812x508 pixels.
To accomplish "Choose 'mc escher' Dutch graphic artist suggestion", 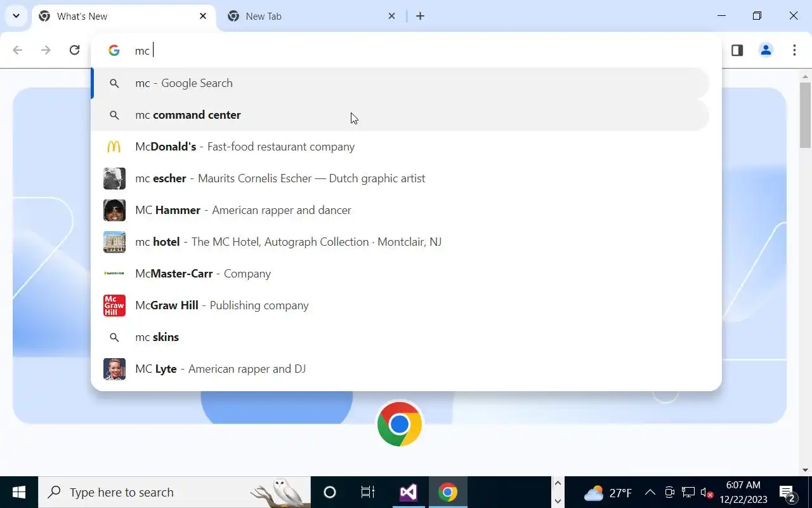I will (x=400, y=178).
